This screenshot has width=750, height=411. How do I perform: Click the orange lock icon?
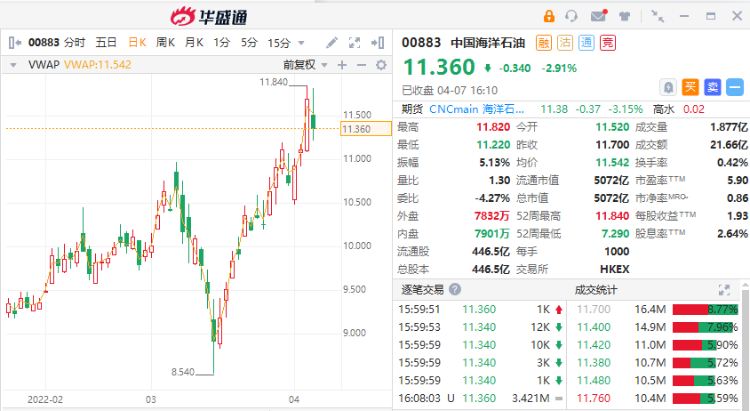pyautogui.click(x=549, y=16)
